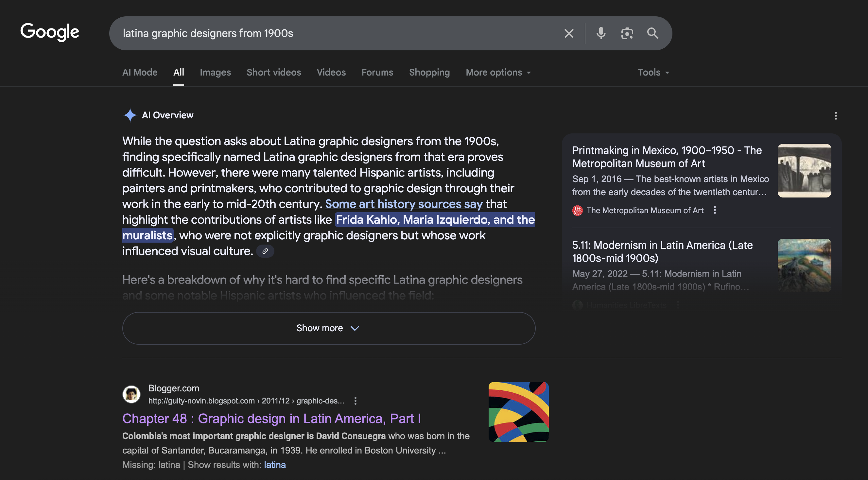Open Metropolitan Museum source options dots
The width and height of the screenshot is (868, 480).
click(x=715, y=211)
